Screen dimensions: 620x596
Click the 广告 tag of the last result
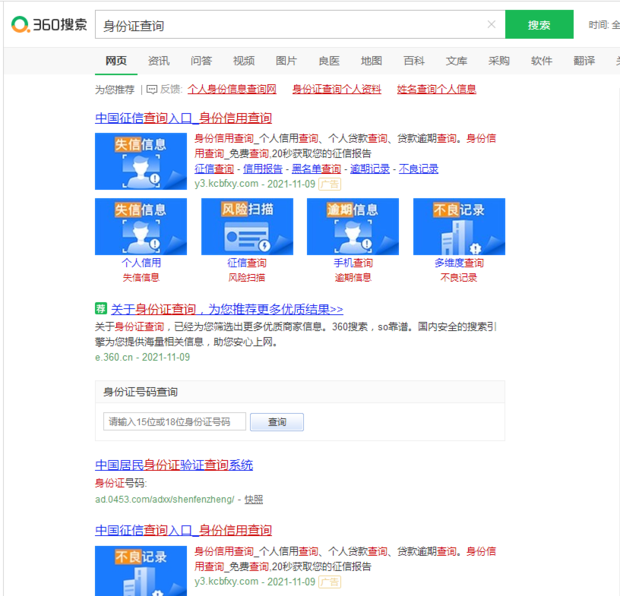click(x=330, y=582)
